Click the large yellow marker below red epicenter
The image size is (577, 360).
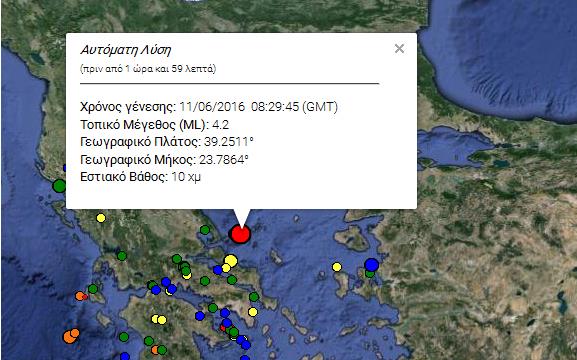[x=231, y=261]
